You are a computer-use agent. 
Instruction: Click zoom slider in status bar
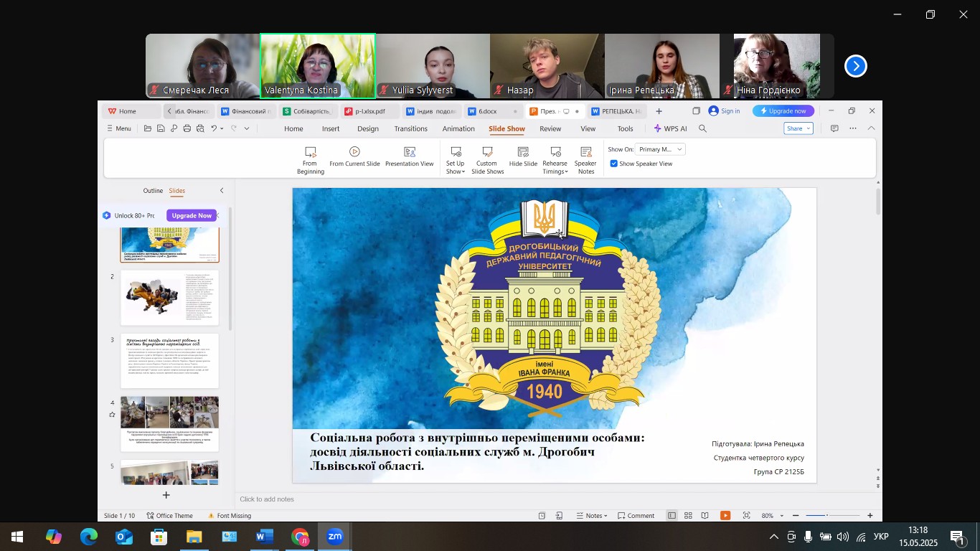[827, 515]
